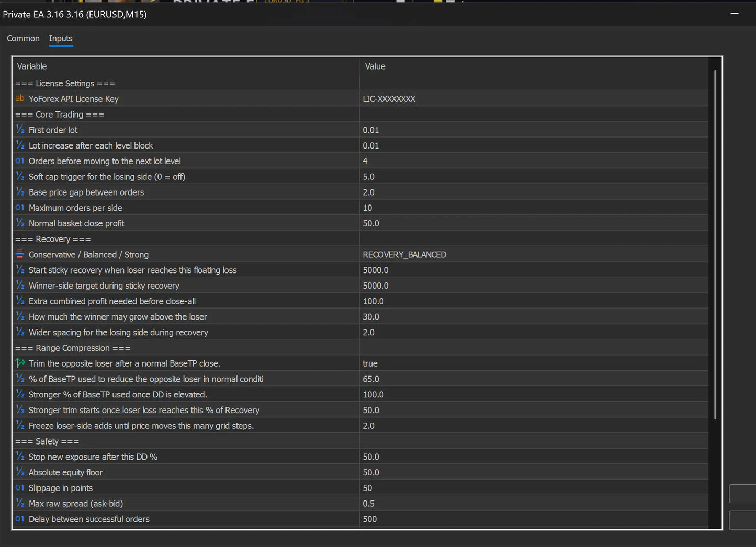The height and width of the screenshot is (547, 756).
Task: Click icon next to Lot increase after each level block
Action: tap(20, 145)
